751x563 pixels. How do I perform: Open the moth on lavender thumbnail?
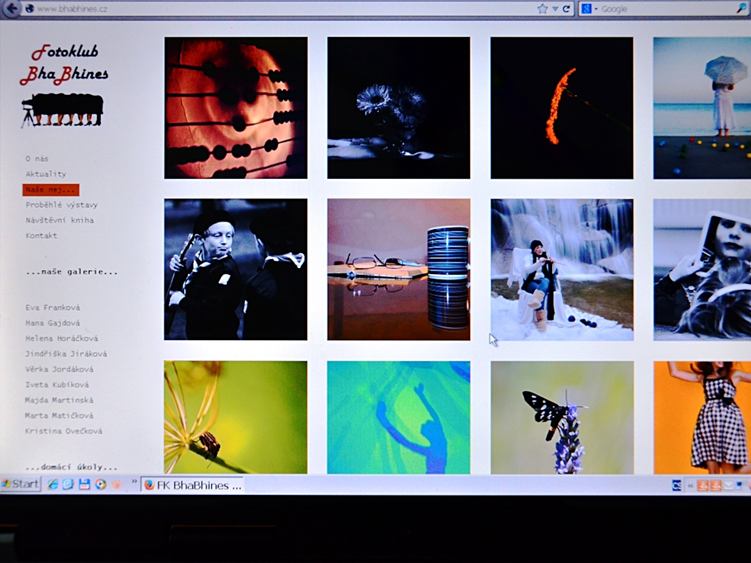(x=562, y=417)
